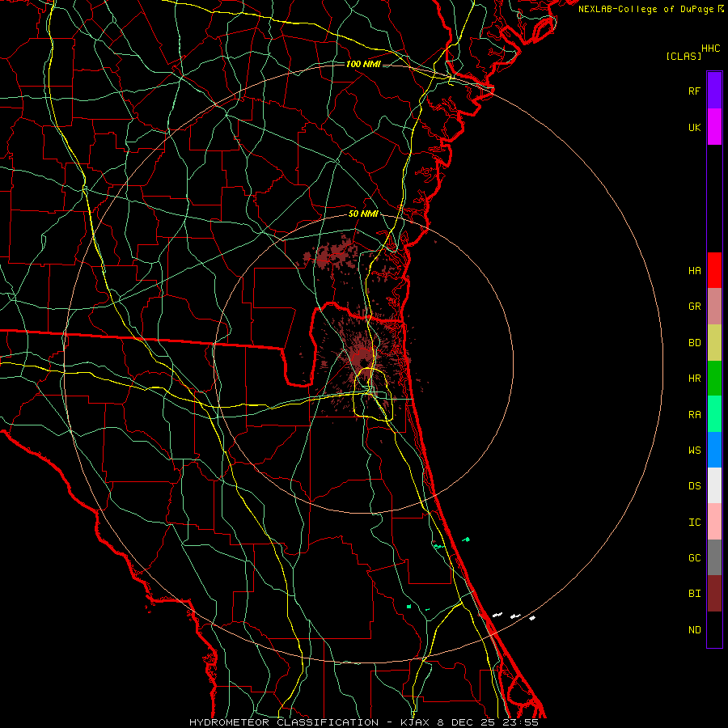The height and width of the screenshot is (728, 728).
Task: Click the "50 NMI" range ring label
Action: click(x=363, y=214)
